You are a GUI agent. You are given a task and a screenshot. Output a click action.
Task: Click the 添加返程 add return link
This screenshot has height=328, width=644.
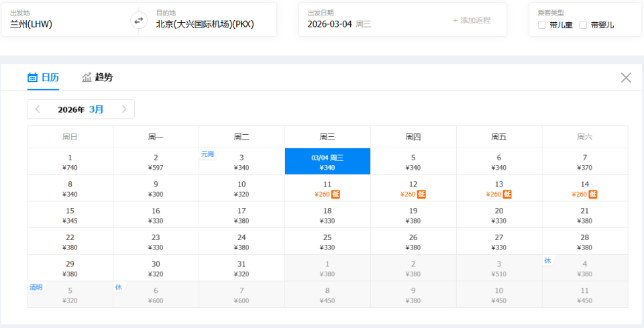[x=472, y=20]
